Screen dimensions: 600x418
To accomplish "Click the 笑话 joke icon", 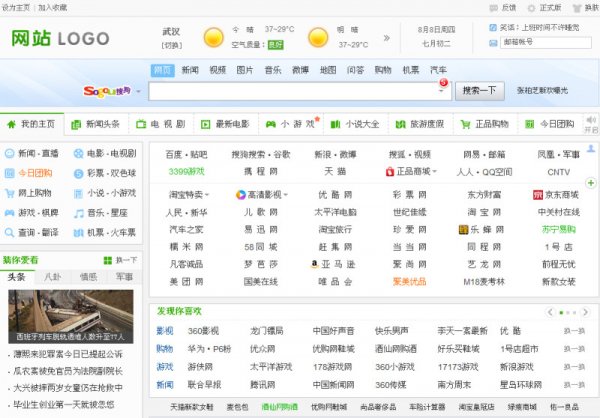I will point(493,28).
